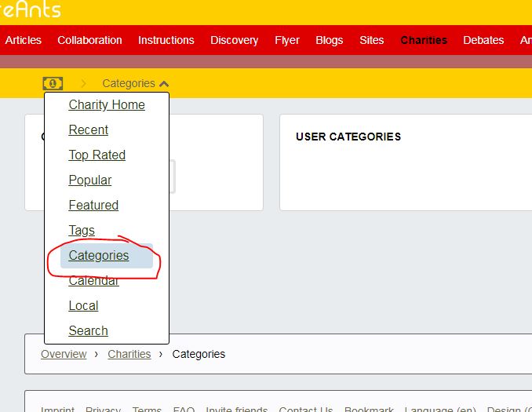This screenshot has width=532, height=412.
Task: Choose Top Rated menu entry
Action: [97, 155]
